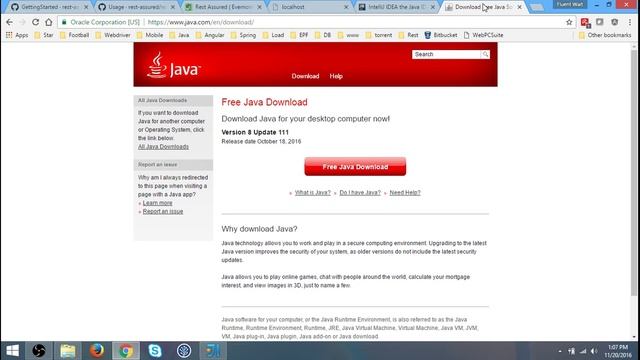This screenshot has height=360, width=640.
Task: Open the browser Home page icon
Action: (49, 22)
